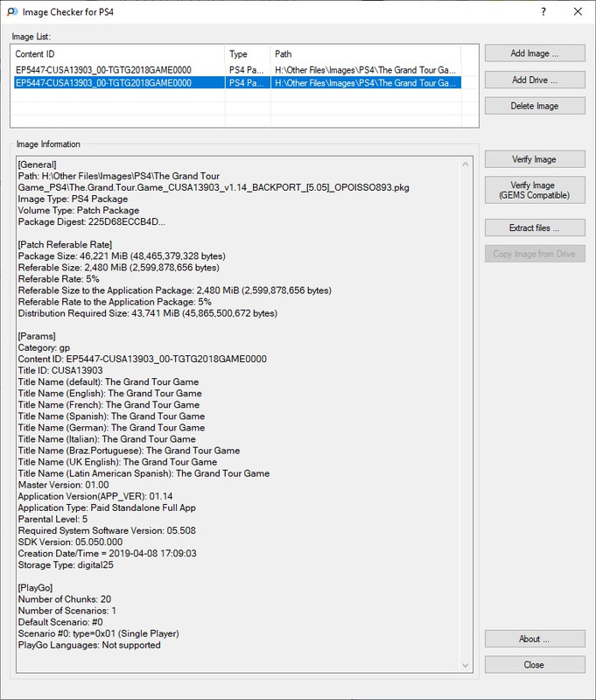Click the Referable Size: 2,480 MiB line
596x700 pixels.
pos(119,268)
